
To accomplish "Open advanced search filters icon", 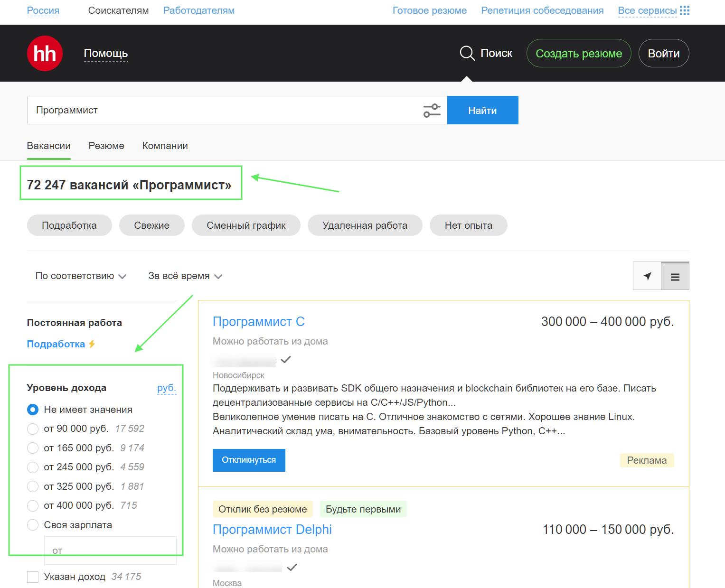I will [432, 111].
